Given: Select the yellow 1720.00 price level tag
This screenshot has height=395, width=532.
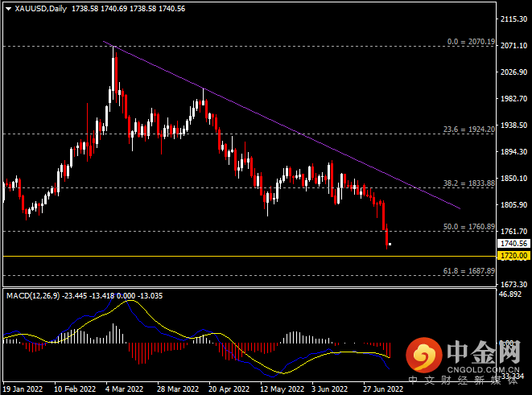Looking at the screenshot, I should coord(513,256).
